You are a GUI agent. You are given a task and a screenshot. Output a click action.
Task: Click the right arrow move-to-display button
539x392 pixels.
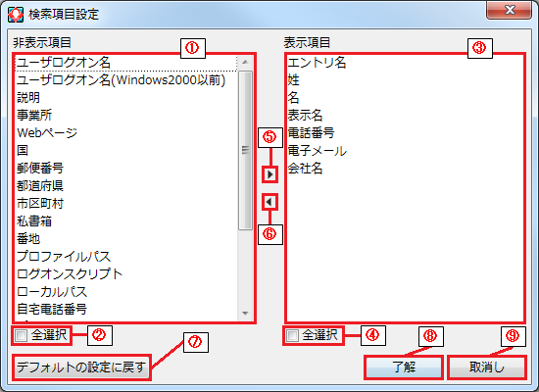tap(269, 174)
